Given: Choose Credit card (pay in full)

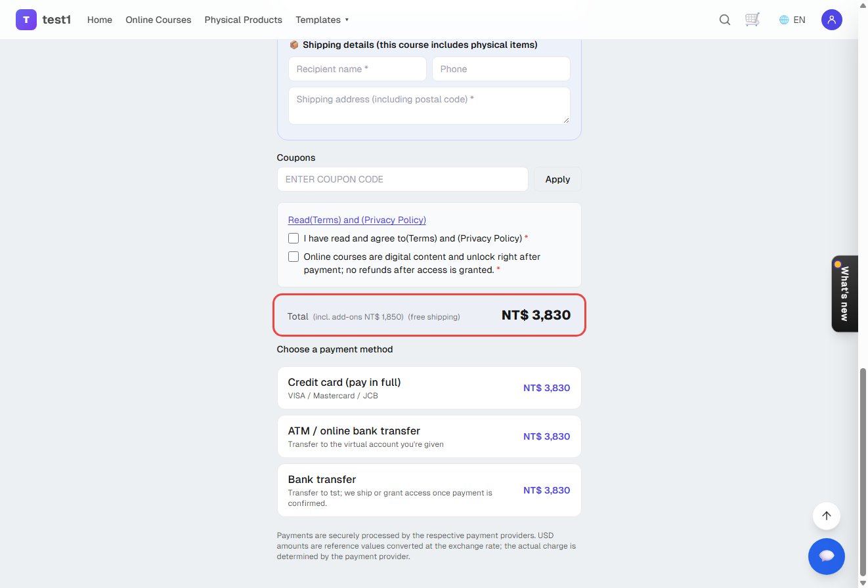Looking at the screenshot, I should click(x=429, y=388).
